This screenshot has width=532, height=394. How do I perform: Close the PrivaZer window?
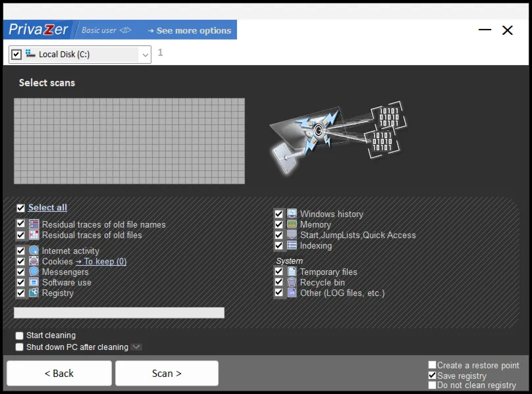coord(508,30)
